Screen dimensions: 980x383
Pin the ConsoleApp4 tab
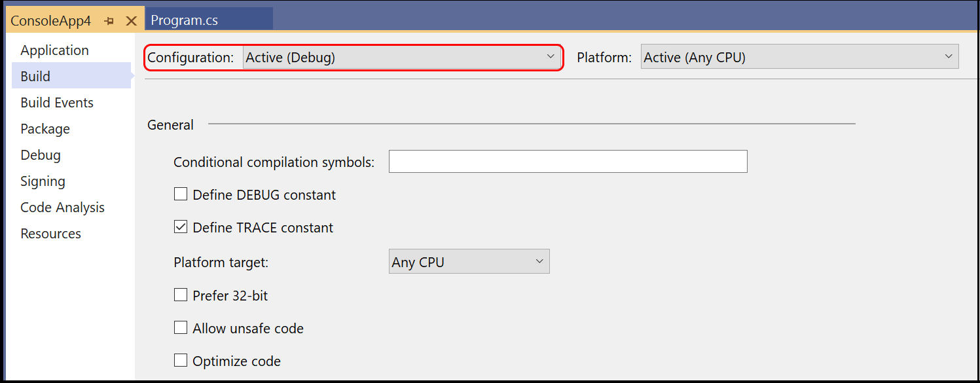click(109, 21)
